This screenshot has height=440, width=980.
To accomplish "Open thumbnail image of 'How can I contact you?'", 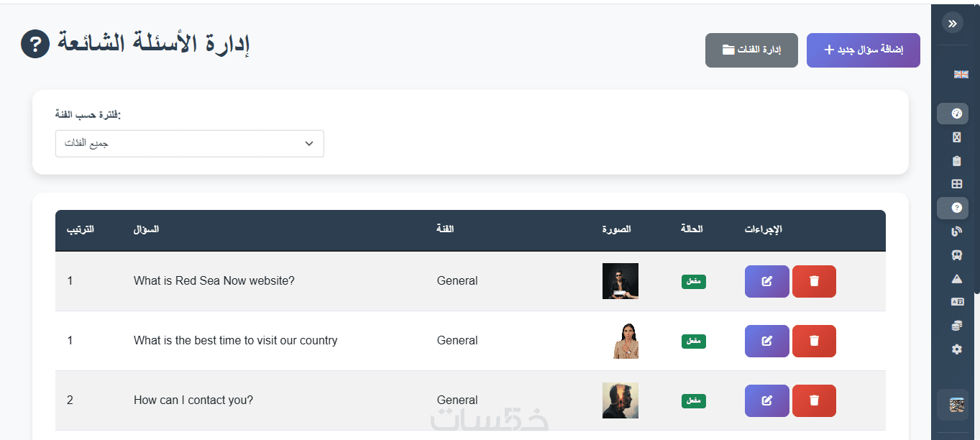I will (620, 400).
